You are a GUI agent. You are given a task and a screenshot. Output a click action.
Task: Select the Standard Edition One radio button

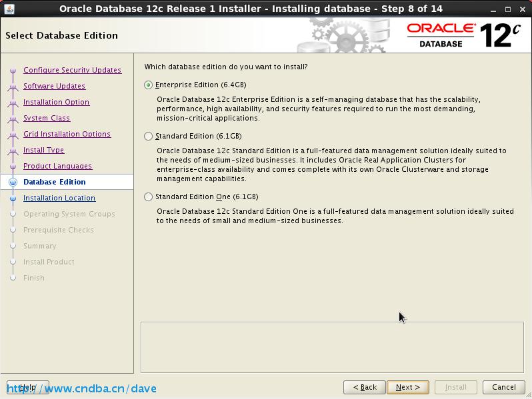coord(148,197)
